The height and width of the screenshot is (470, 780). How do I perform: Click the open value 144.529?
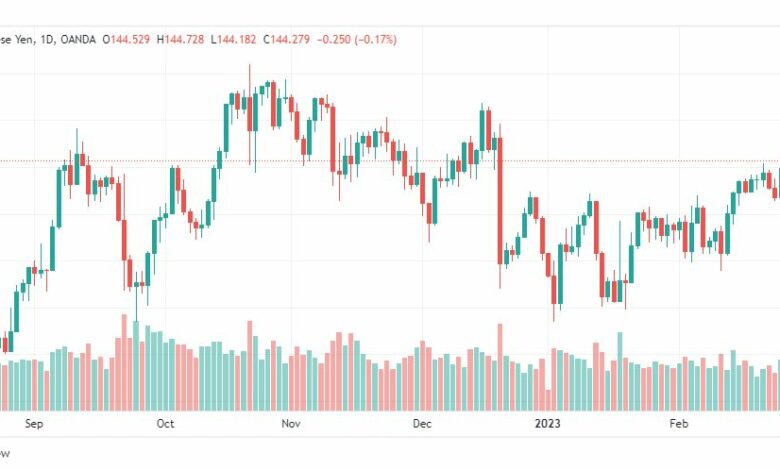pyautogui.click(x=130, y=39)
